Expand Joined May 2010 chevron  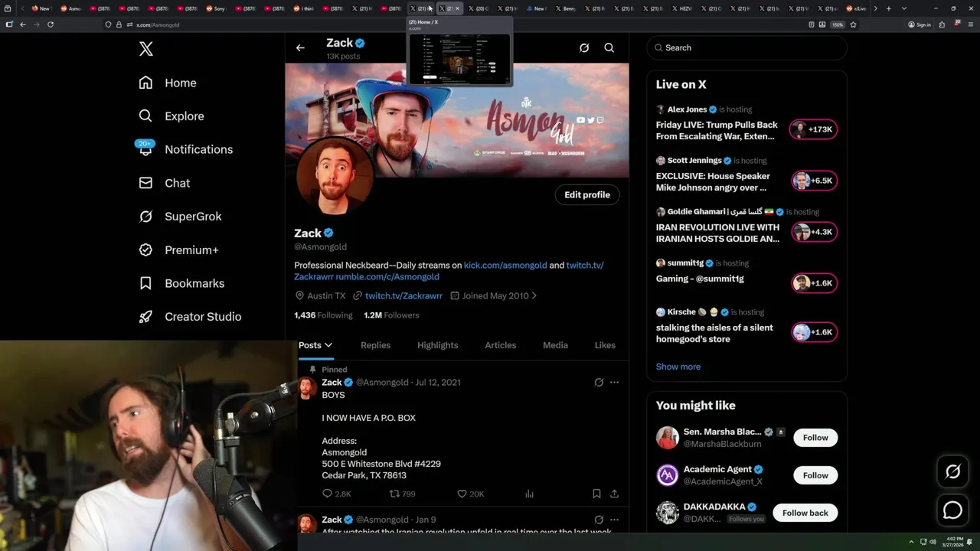point(534,295)
